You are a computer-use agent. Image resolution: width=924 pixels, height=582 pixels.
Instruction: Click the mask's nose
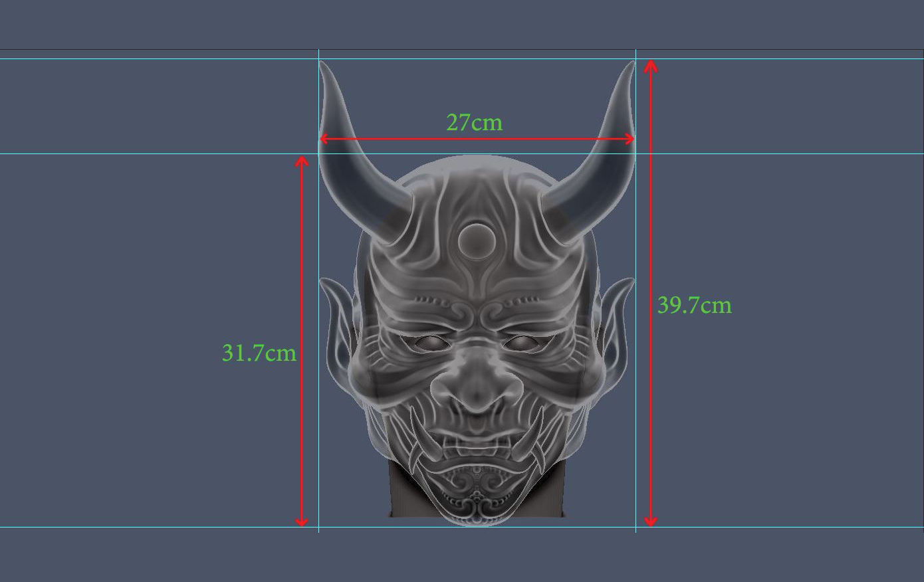(x=476, y=385)
